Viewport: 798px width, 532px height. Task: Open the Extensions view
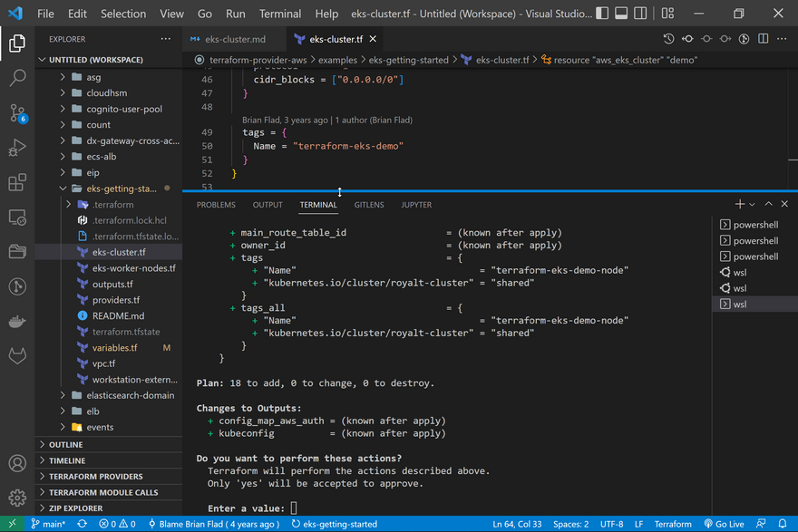click(x=17, y=183)
